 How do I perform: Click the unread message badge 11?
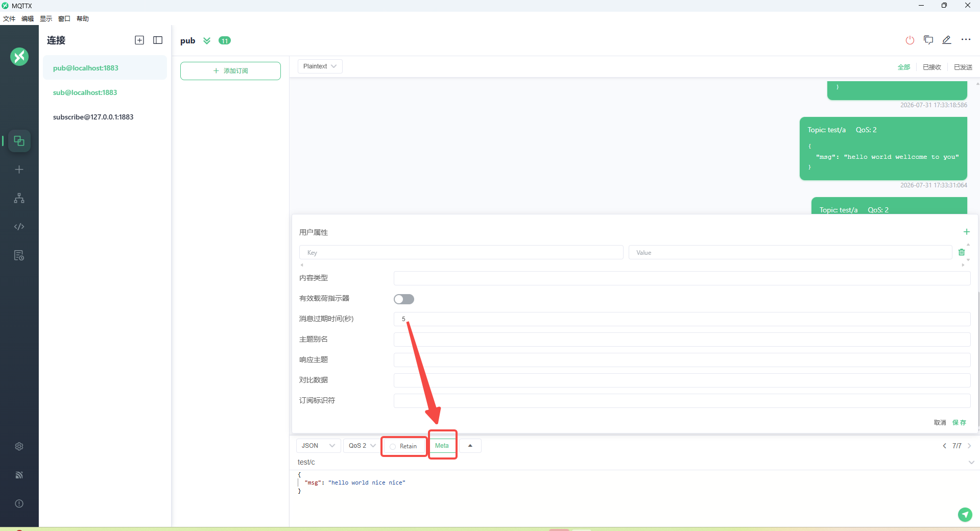click(x=225, y=41)
